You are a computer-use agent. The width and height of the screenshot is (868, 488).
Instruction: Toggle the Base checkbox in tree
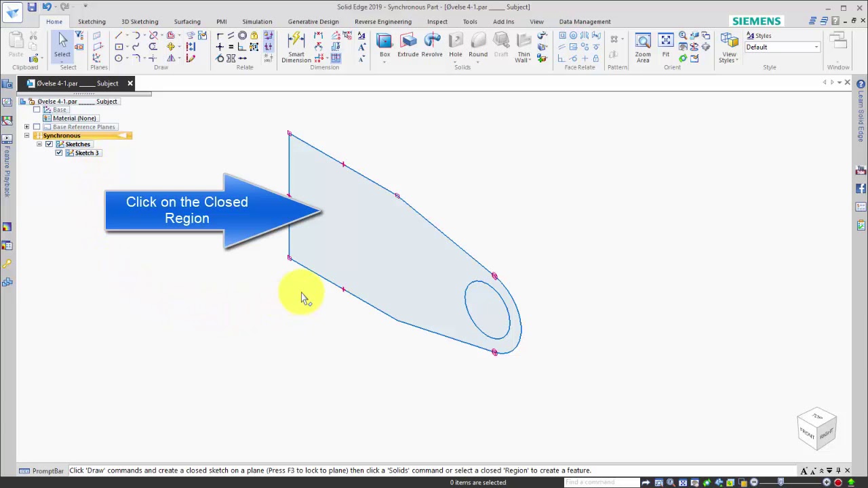point(37,110)
